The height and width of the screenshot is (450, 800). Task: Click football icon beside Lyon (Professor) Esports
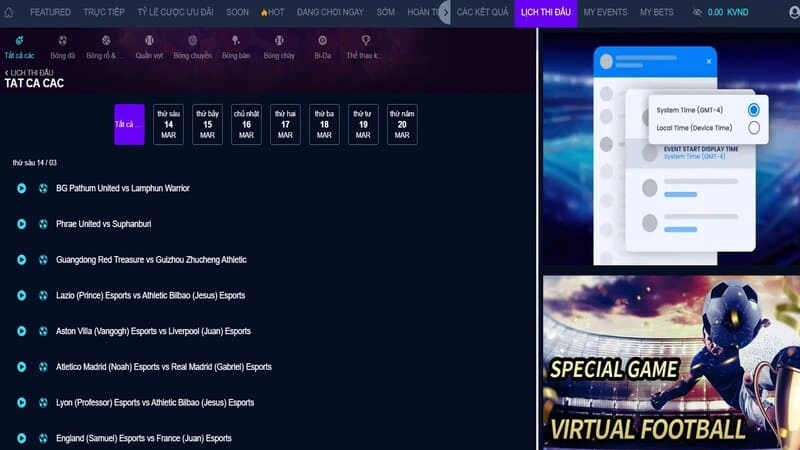click(x=43, y=403)
